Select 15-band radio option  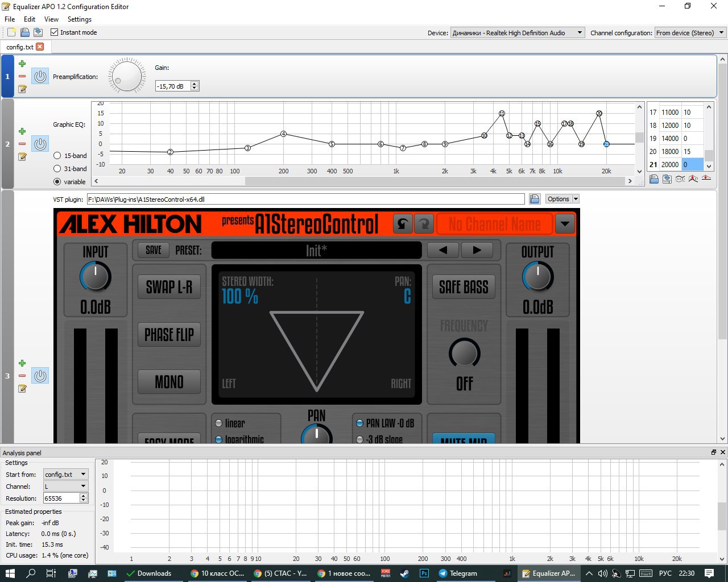point(57,156)
